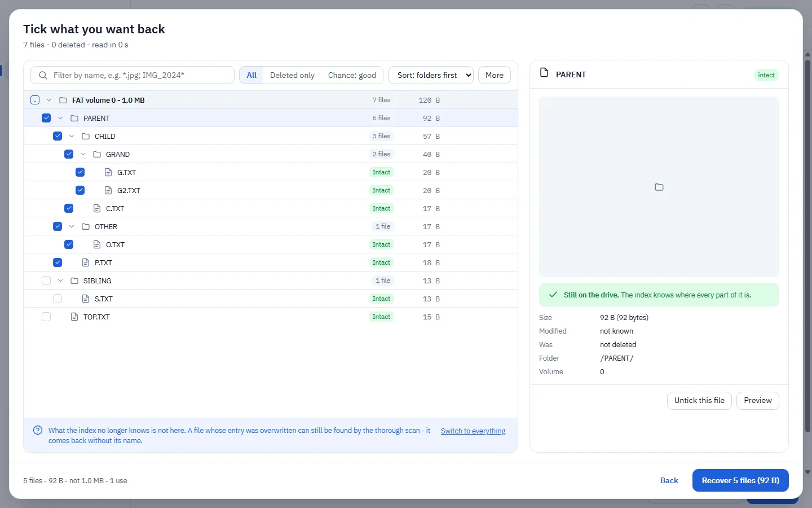Viewport: 812px width, 508px height.
Task: Click the file icon beside PARENT details header
Action: coord(544,73)
